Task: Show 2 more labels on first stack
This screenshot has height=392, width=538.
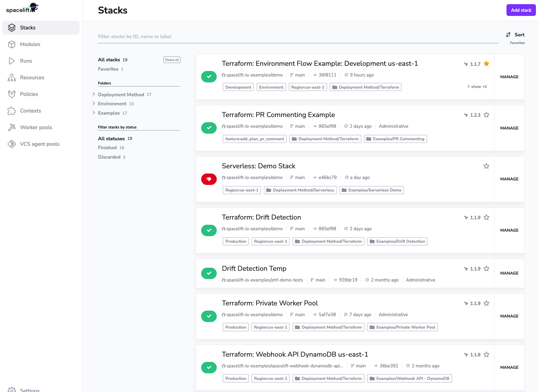Action: [477, 87]
